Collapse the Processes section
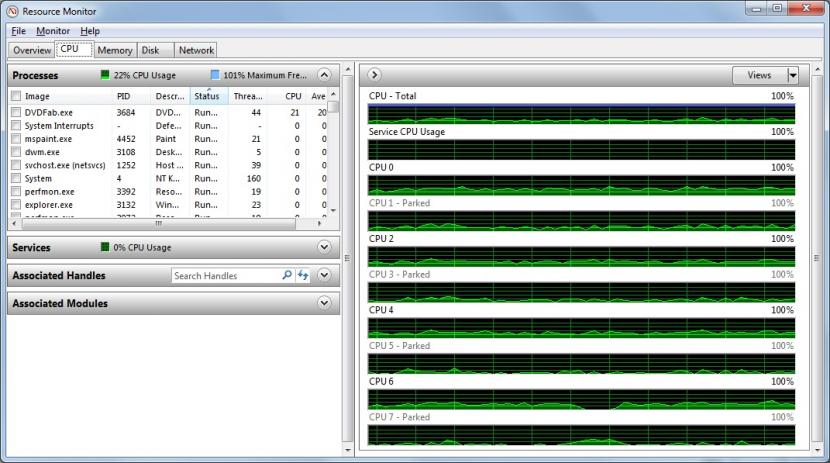Viewport: 830px width, 463px height. point(324,75)
